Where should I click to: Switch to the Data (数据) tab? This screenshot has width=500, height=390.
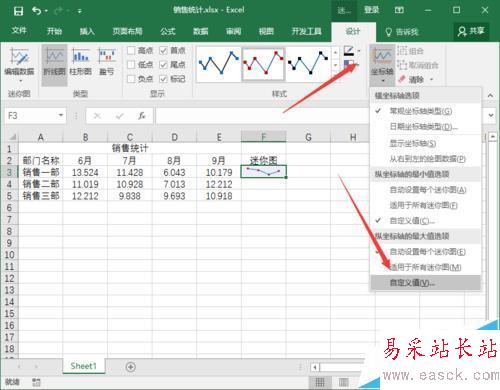pos(201,31)
